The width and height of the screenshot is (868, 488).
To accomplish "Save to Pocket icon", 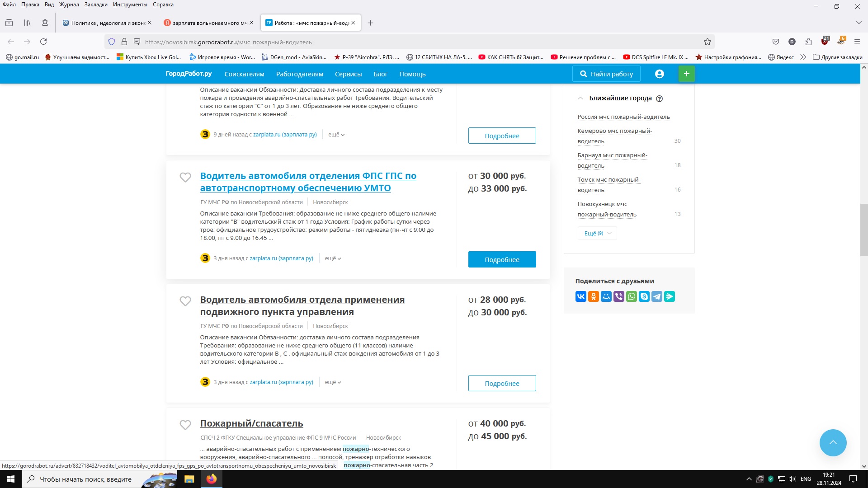I will [776, 42].
